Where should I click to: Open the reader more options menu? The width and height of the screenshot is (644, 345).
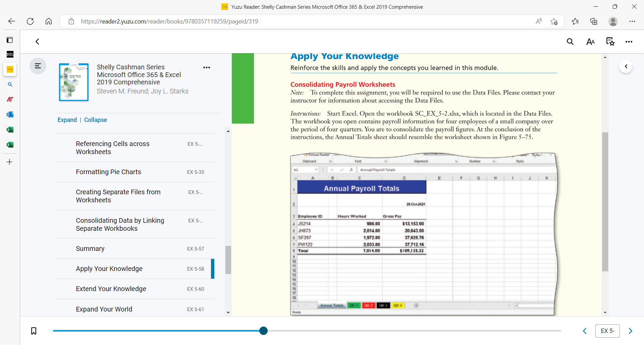[629, 42]
